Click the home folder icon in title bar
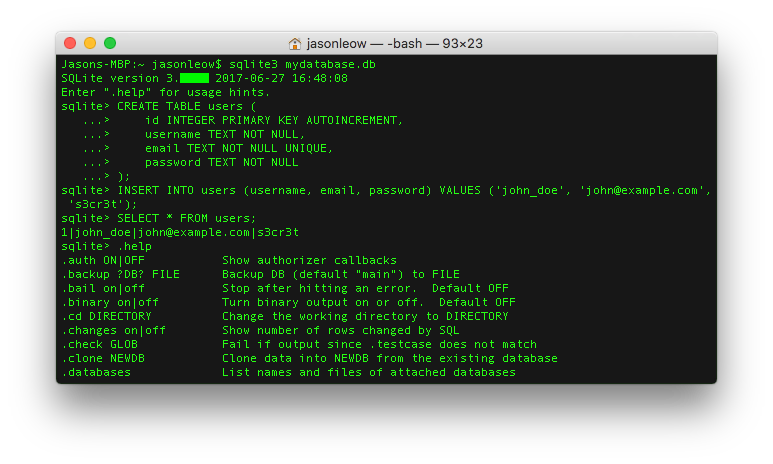The image size is (773, 464). [294, 43]
